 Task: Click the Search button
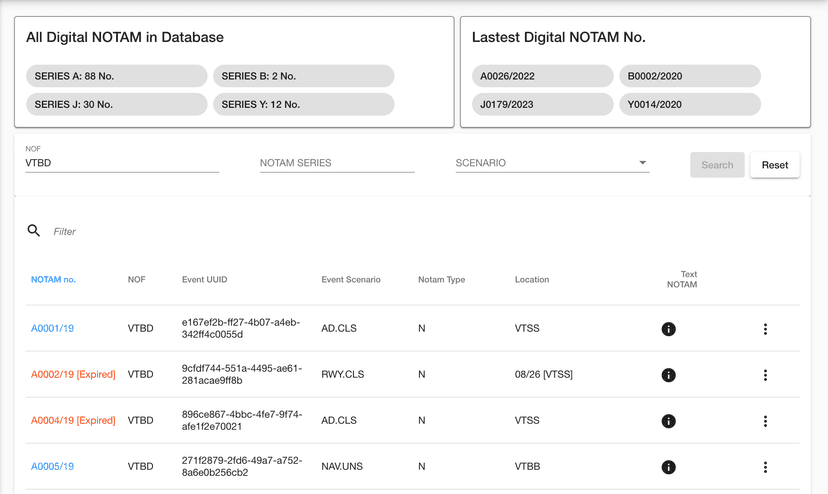[717, 165]
